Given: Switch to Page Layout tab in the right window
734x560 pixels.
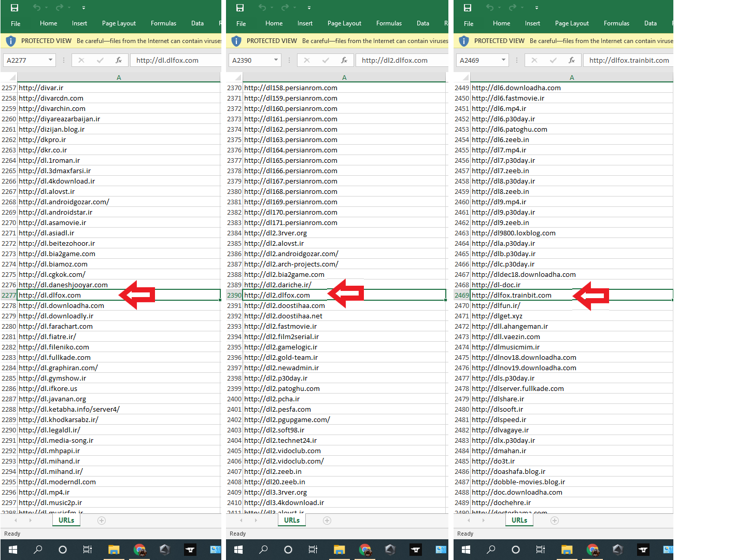Looking at the screenshot, I should tap(572, 23).
